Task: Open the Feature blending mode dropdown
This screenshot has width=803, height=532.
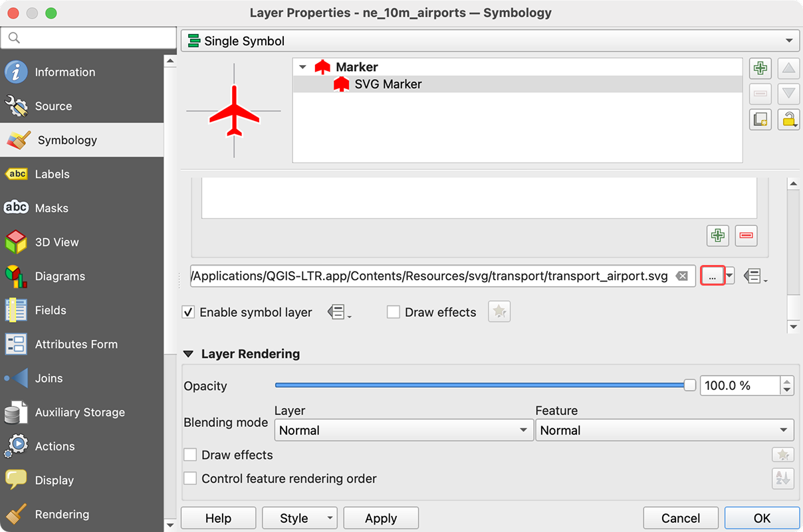Action: tap(665, 430)
